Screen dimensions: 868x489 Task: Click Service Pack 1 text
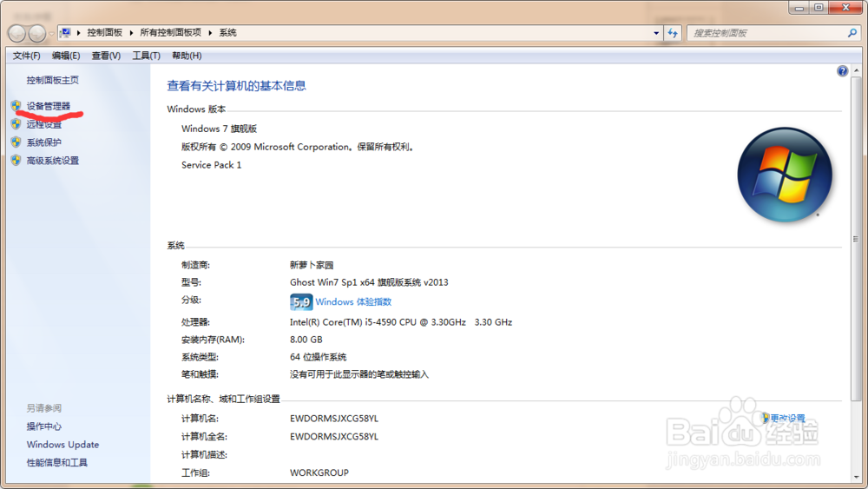[x=212, y=165]
